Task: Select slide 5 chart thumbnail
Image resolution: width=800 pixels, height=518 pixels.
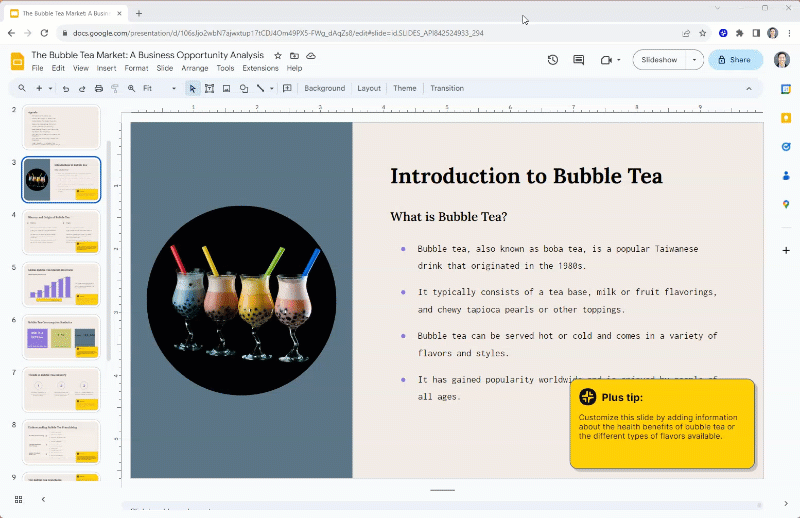Action: pyautogui.click(x=61, y=285)
